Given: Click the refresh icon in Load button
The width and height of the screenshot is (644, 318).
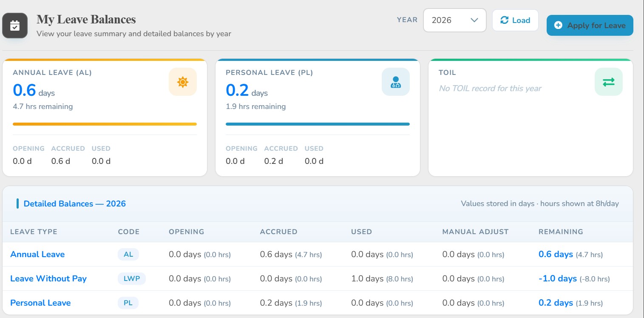Looking at the screenshot, I should [x=505, y=20].
